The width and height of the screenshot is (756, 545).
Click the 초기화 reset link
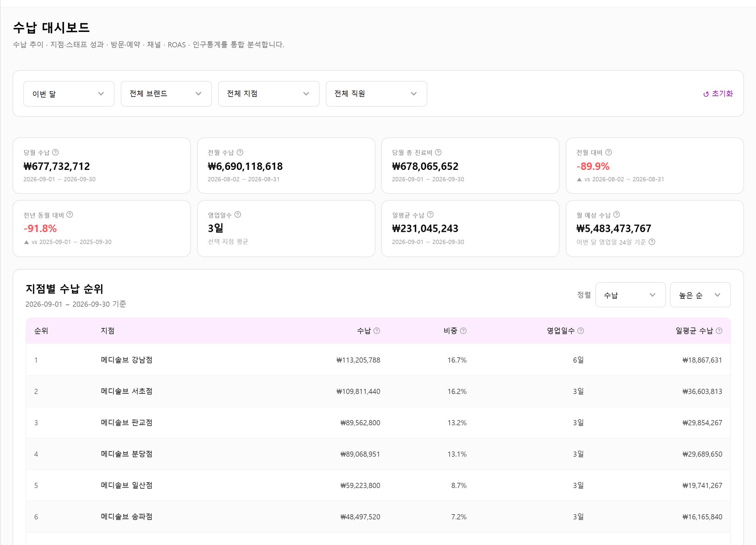(718, 94)
